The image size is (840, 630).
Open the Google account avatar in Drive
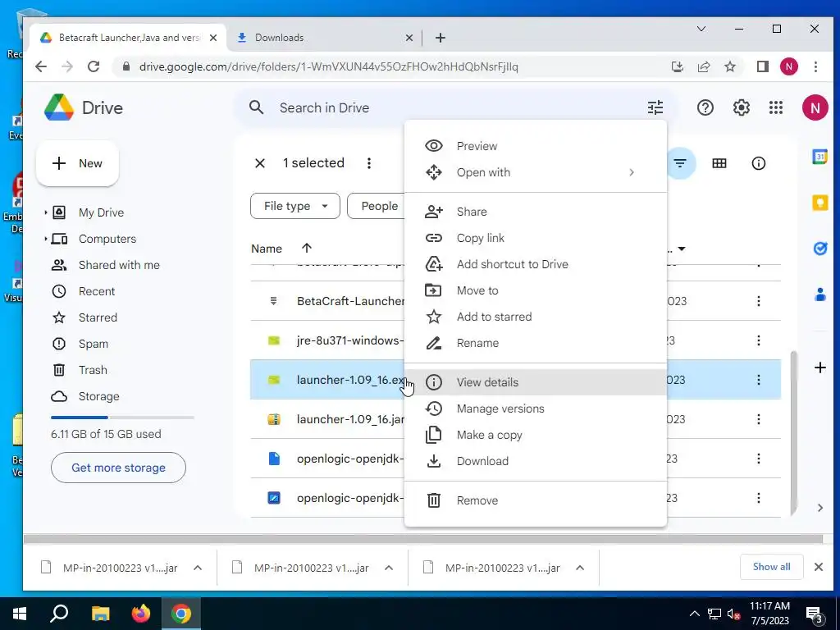coord(815,107)
